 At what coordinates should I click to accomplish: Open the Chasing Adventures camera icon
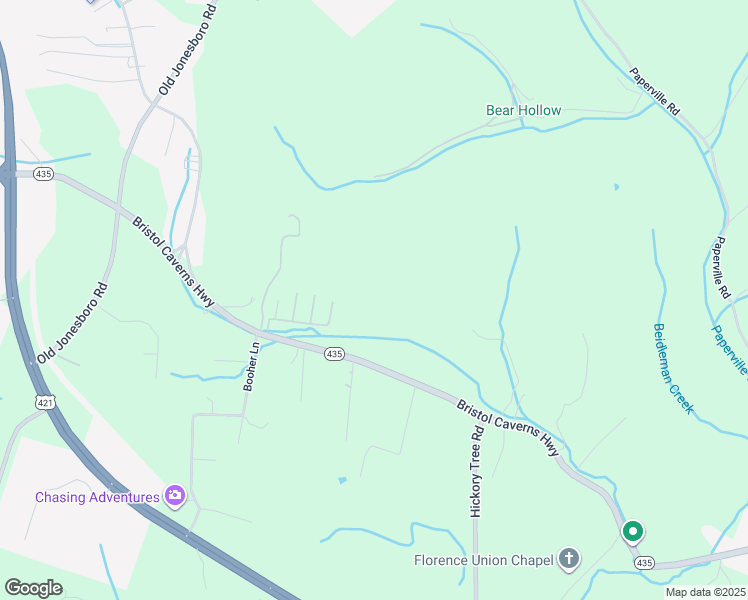tap(175, 496)
